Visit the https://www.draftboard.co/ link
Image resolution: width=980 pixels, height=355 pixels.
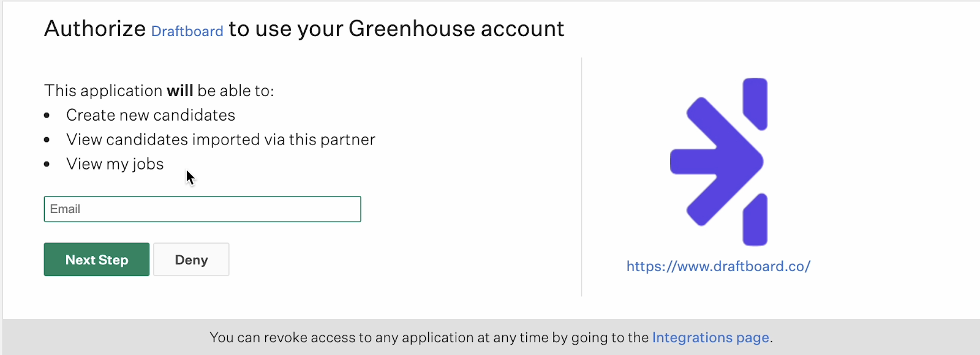pyautogui.click(x=718, y=266)
